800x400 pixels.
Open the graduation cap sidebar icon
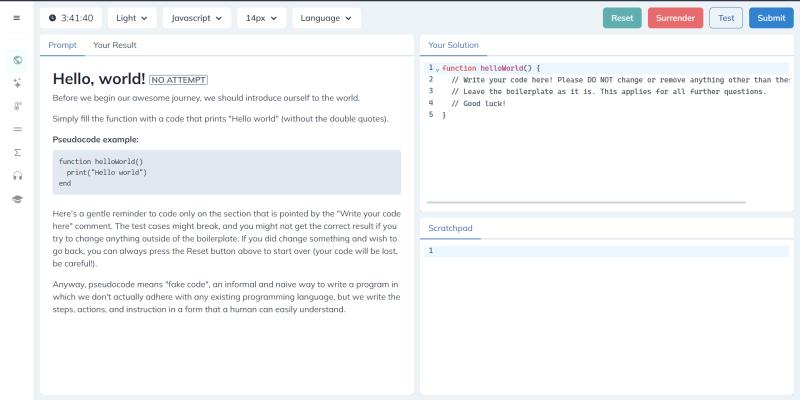(x=17, y=199)
